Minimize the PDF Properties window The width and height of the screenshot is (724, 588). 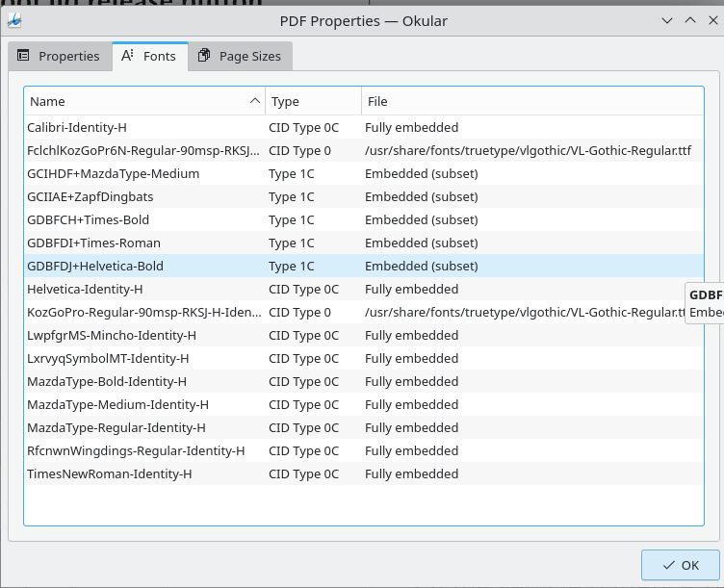(667, 21)
